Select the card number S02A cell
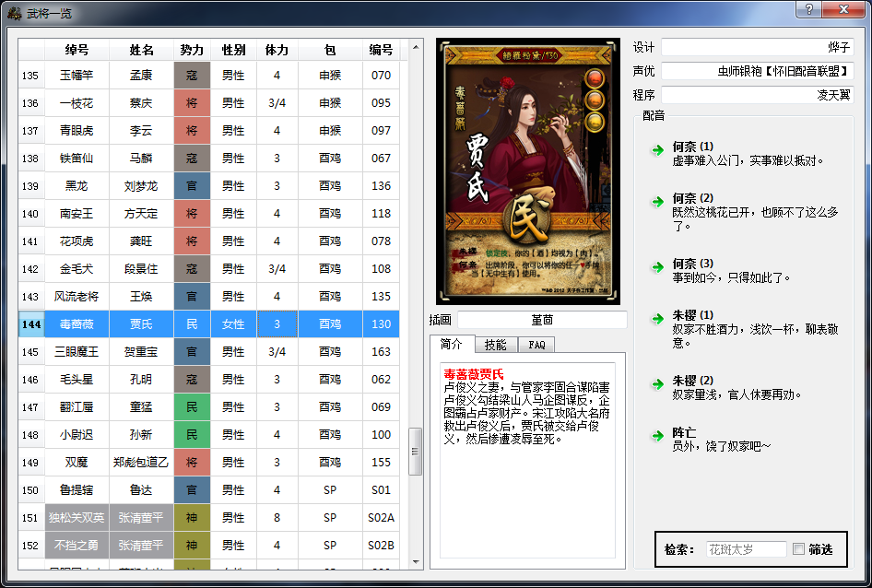The image size is (872, 588). click(381, 518)
